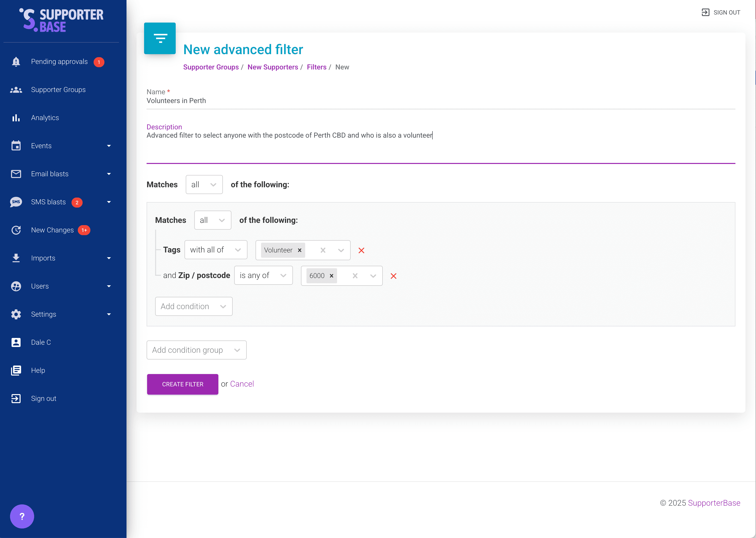Open the top-level Matches all dropdown

pyautogui.click(x=204, y=185)
